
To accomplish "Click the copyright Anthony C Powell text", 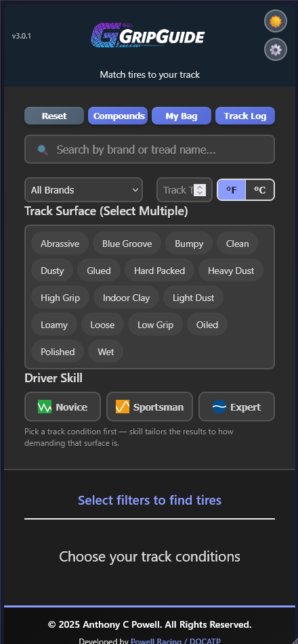I will point(150,624).
